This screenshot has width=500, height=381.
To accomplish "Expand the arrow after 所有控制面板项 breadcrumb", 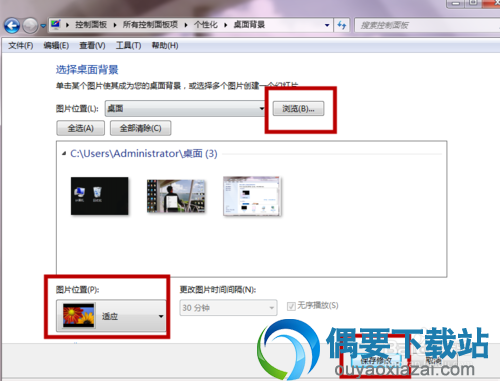I will 186,25.
